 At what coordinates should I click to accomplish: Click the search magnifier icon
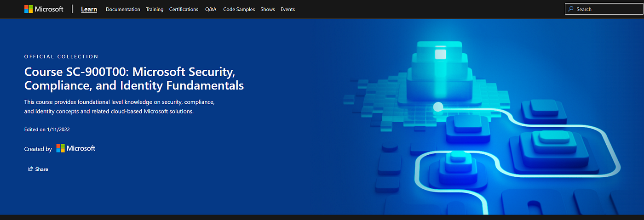click(571, 9)
